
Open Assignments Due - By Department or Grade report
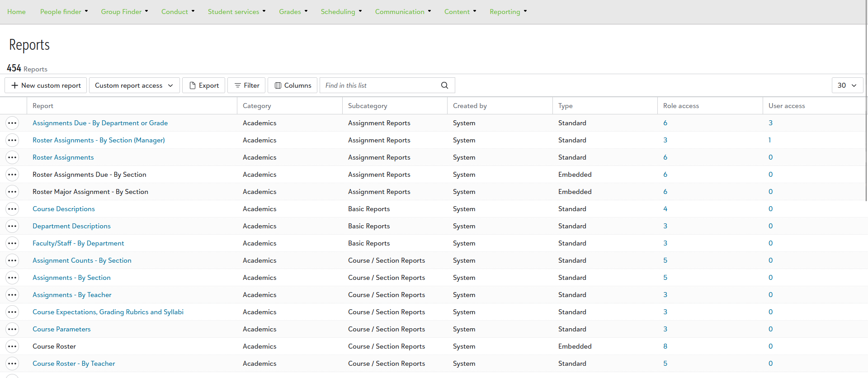(x=100, y=123)
